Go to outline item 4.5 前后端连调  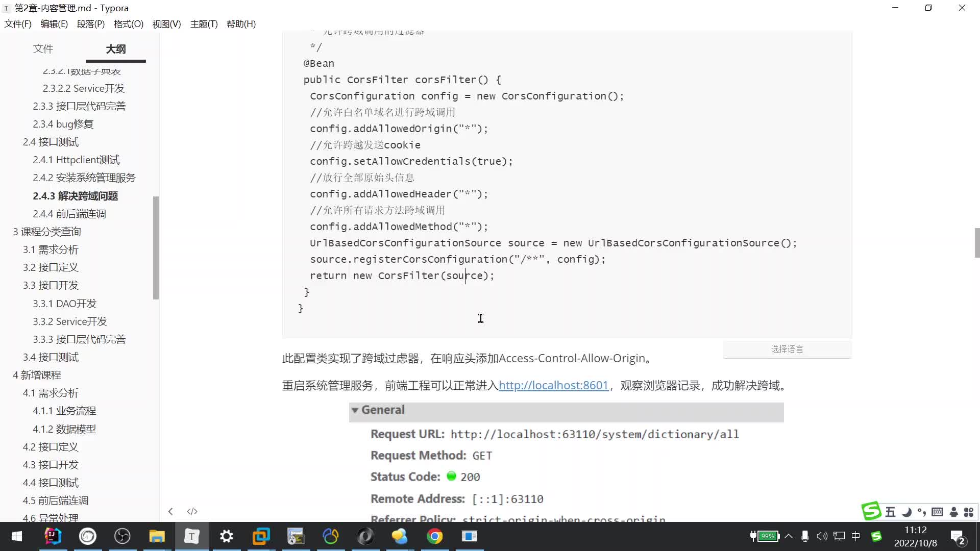(56, 500)
